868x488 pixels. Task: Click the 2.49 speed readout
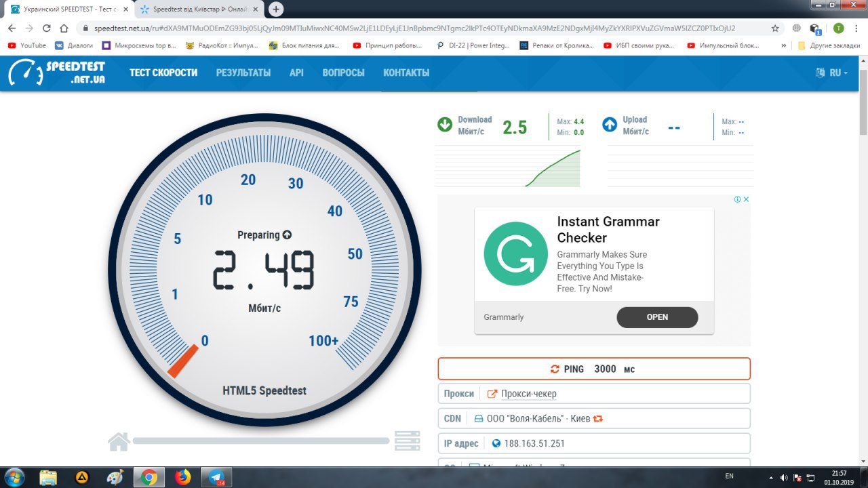tap(264, 270)
